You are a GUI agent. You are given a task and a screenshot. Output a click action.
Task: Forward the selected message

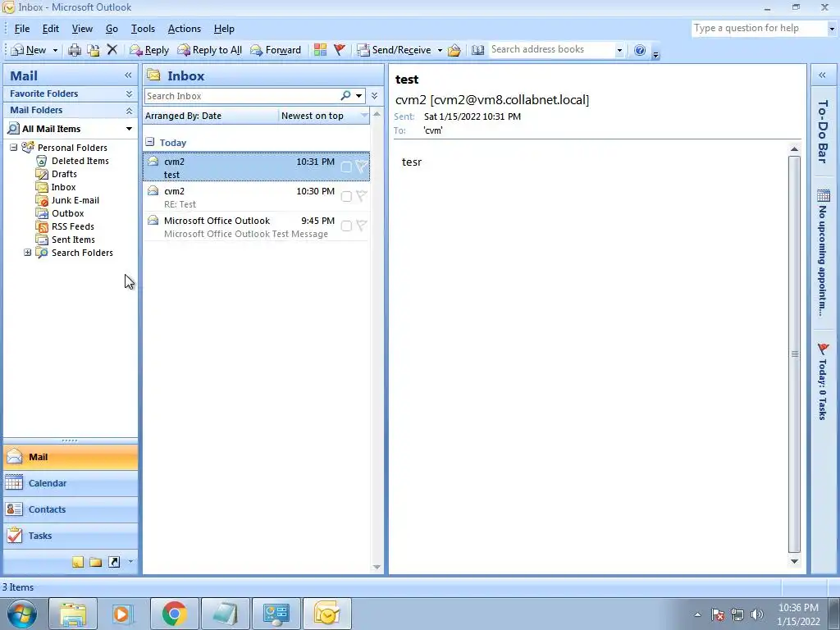click(276, 50)
